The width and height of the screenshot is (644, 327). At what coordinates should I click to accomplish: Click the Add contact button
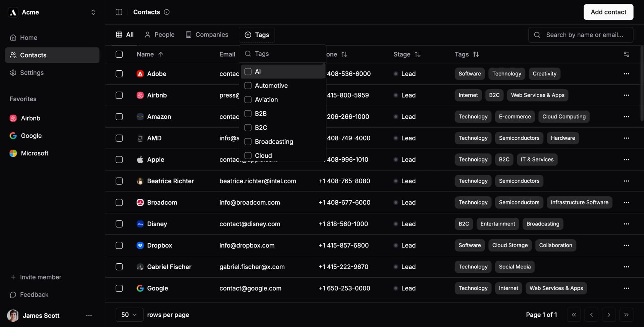[x=608, y=12]
